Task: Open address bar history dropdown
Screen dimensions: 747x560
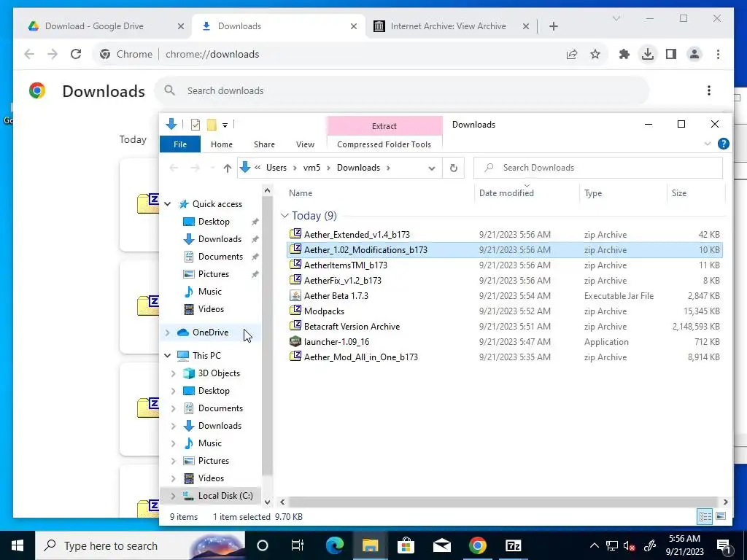Action: 432,168
